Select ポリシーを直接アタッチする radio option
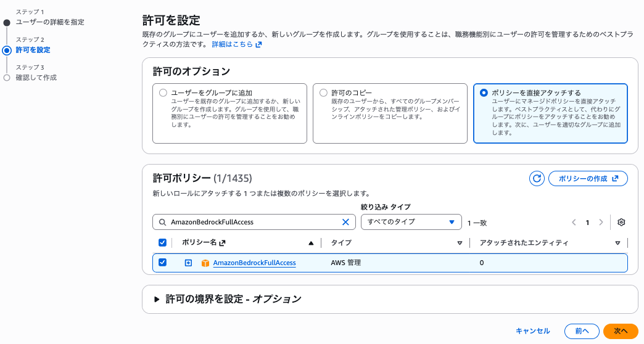Viewport: 644px width, 344px height. (x=484, y=92)
